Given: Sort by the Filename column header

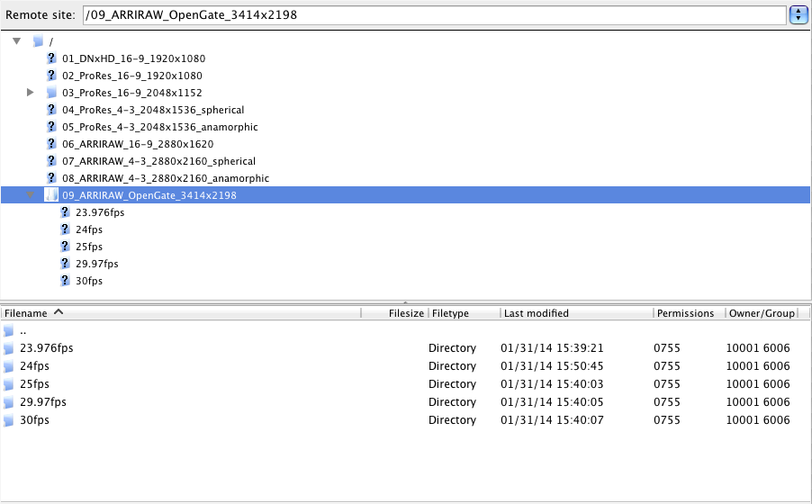Looking at the screenshot, I should [x=181, y=313].
